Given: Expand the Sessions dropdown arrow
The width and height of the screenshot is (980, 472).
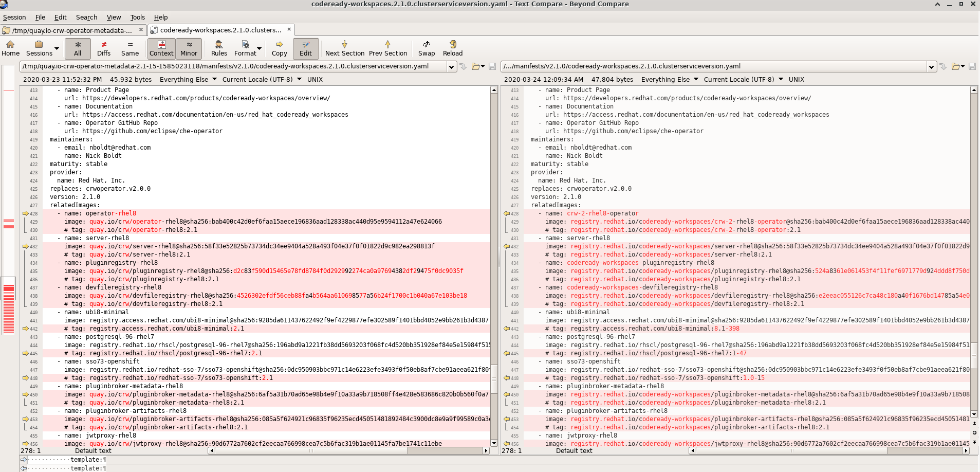Looking at the screenshot, I should (57, 49).
